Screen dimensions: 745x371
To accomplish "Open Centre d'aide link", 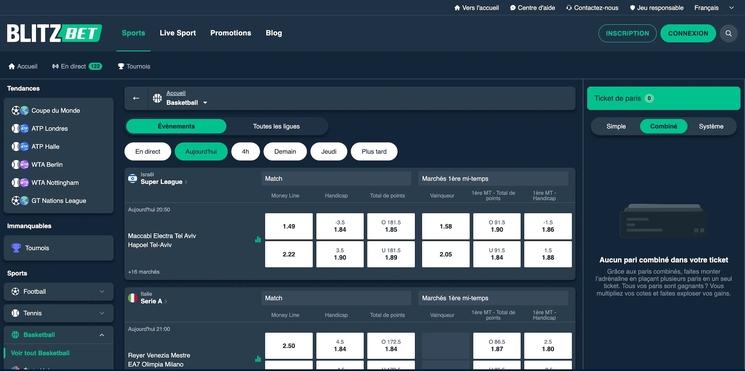I will [x=532, y=8].
